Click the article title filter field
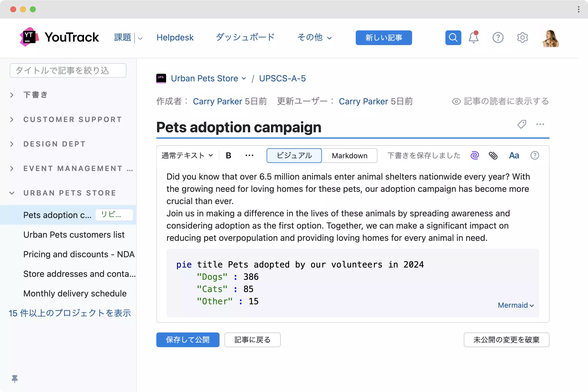The height and width of the screenshot is (392, 588). tap(68, 71)
